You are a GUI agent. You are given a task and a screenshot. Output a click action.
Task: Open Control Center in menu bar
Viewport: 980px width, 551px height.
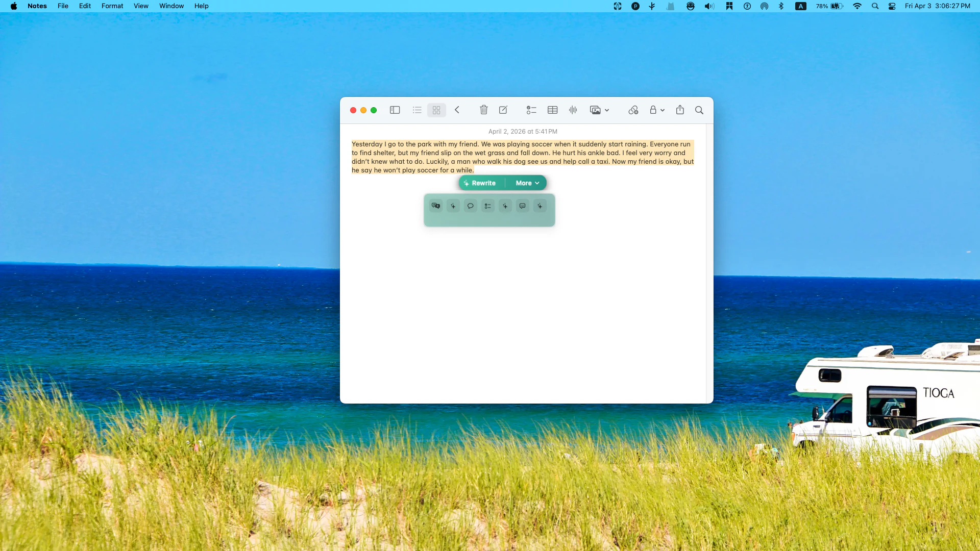point(892,6)
